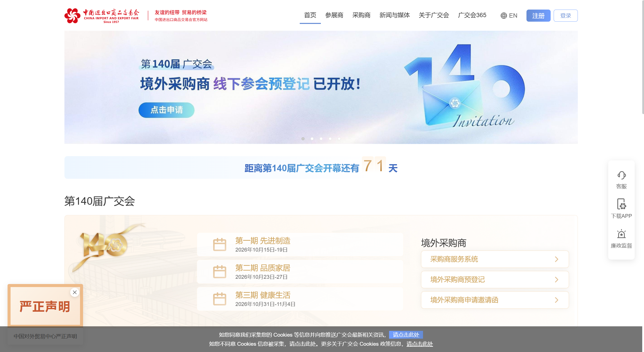Click the 71天 countdown bar
Image resolution: width=644 pixels, height=352 pixels.
pos(321,167)
